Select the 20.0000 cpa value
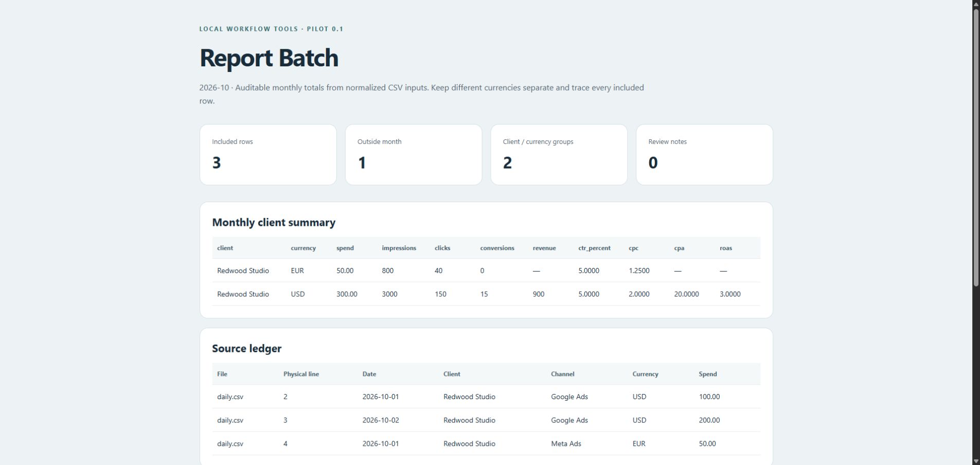 (686, 294)
